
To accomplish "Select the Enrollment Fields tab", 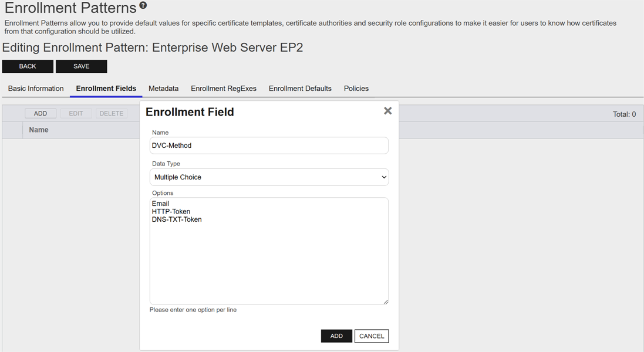I will 106,89.
